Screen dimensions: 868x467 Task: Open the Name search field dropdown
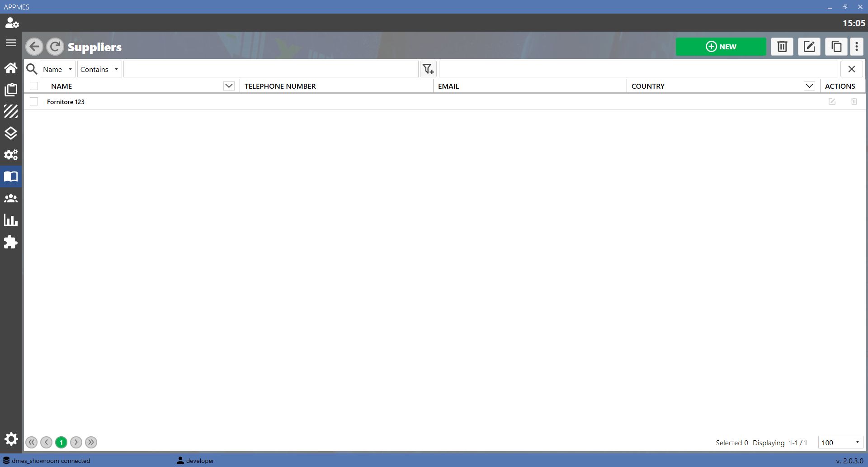(x=58, y=69)
